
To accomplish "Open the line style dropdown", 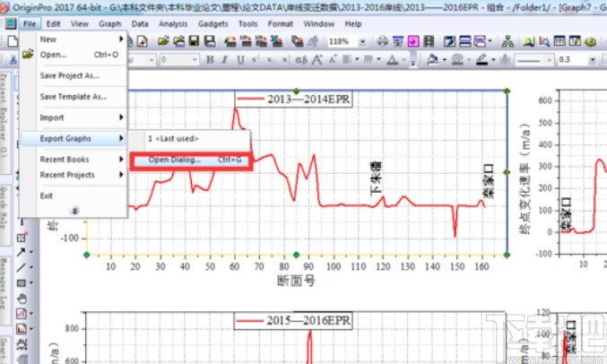I will (x=549, y=60).
